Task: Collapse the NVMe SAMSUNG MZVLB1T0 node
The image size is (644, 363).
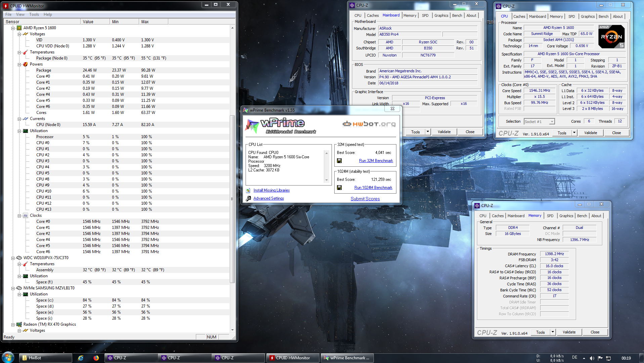Action: click(x=13, y=288)
